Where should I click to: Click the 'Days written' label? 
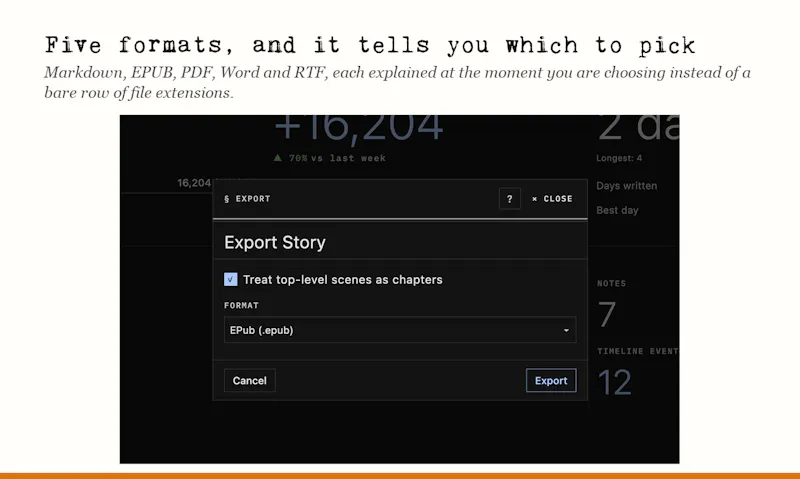pyautogui.click(x=627, y=186)
